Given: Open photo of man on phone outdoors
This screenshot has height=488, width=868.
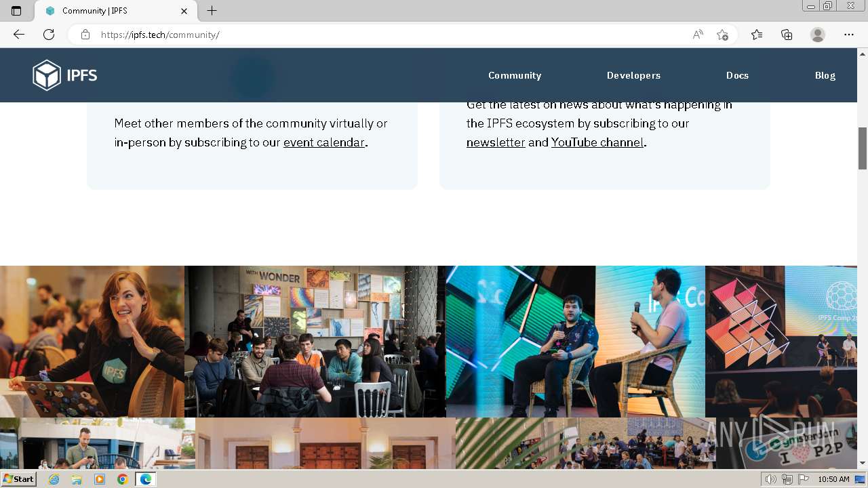Looking at the screenshot, I should (98, 443).
